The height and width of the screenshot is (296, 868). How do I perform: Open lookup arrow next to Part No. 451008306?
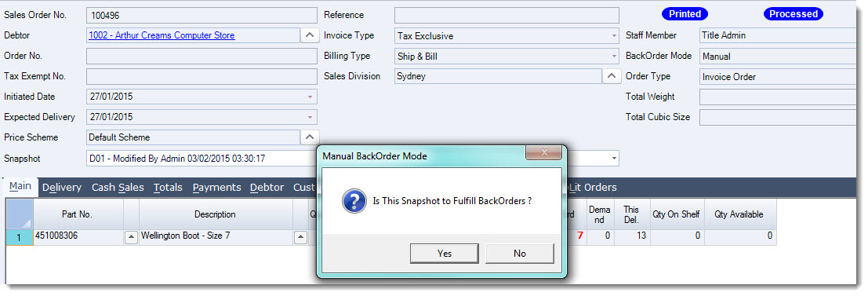131,237
